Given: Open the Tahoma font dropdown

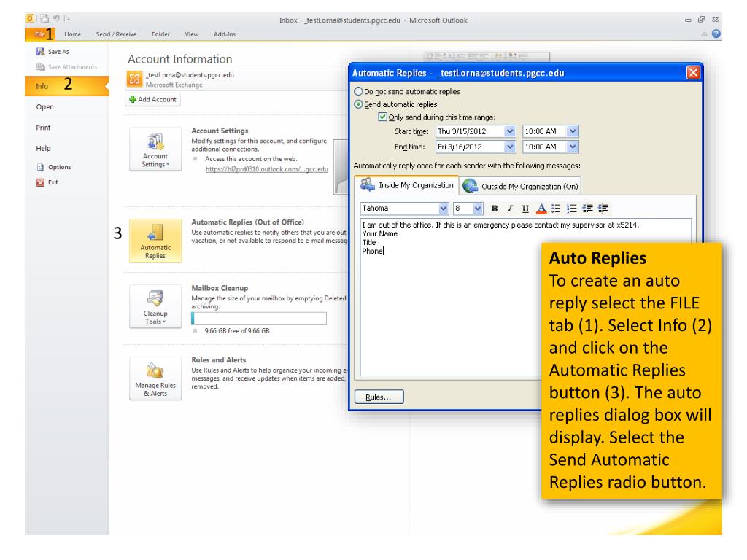Looking at the screenshot, I should (x=443, y=209).
